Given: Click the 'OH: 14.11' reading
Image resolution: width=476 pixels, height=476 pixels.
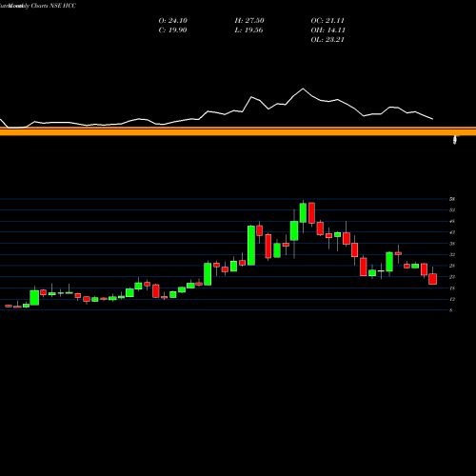Looking at the screenshot, I should (327, 30).
